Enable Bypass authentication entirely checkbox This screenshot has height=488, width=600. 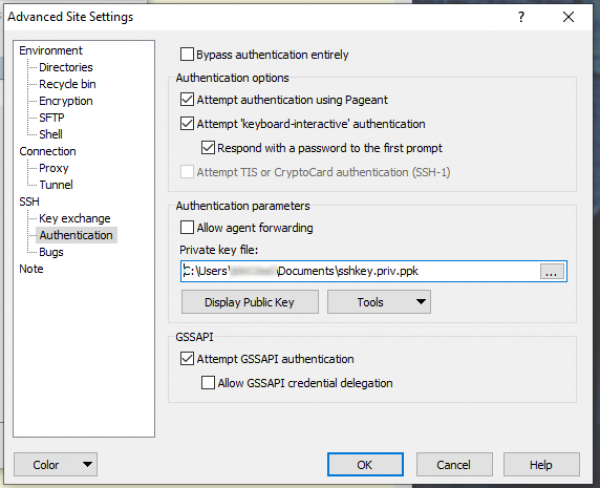[187, 55]
